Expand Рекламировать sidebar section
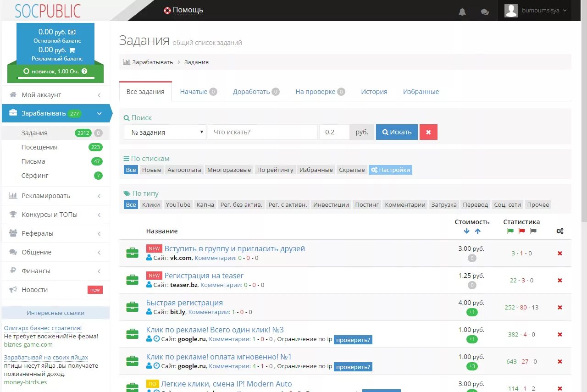Screen dimensions: 587x392 point(55,196)
